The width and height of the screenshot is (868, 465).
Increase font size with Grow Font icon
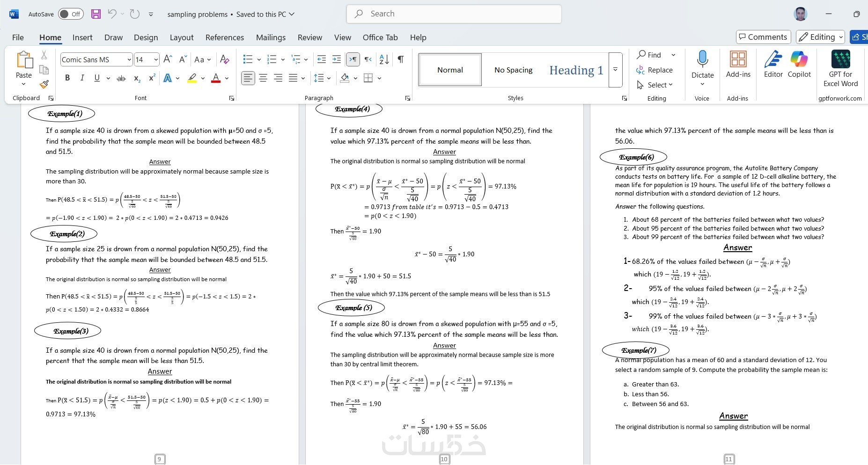(168, 59)
